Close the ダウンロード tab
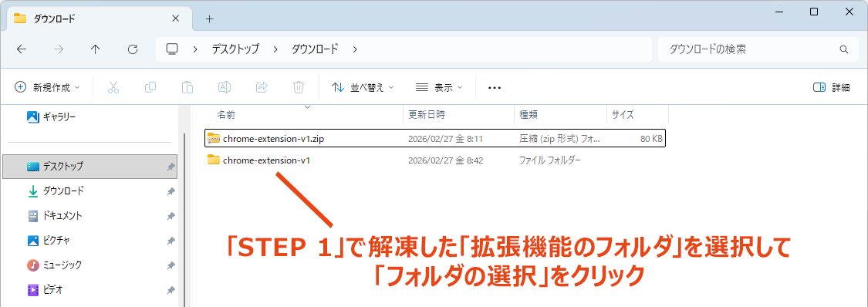 pyautogui.click(x=175, y=19)
